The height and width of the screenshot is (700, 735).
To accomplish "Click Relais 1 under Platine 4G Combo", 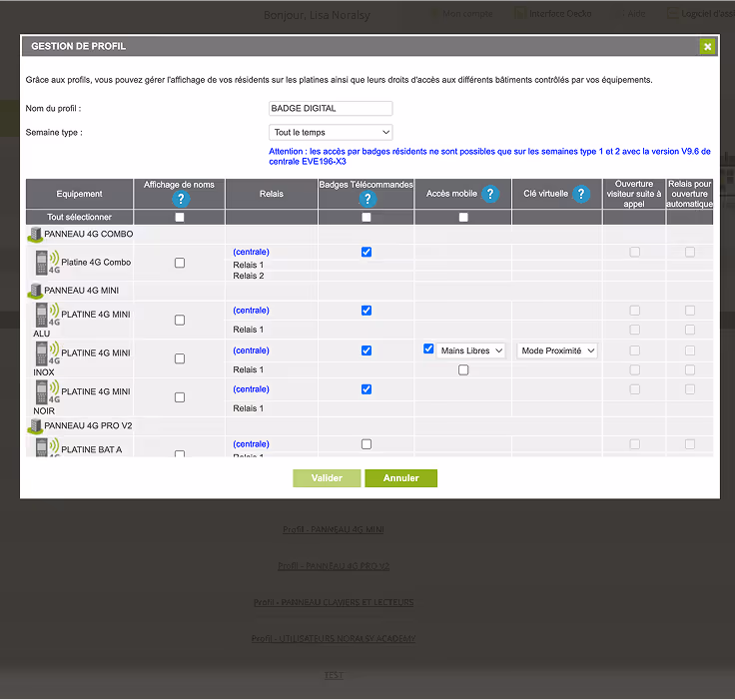I will (249, 266).
